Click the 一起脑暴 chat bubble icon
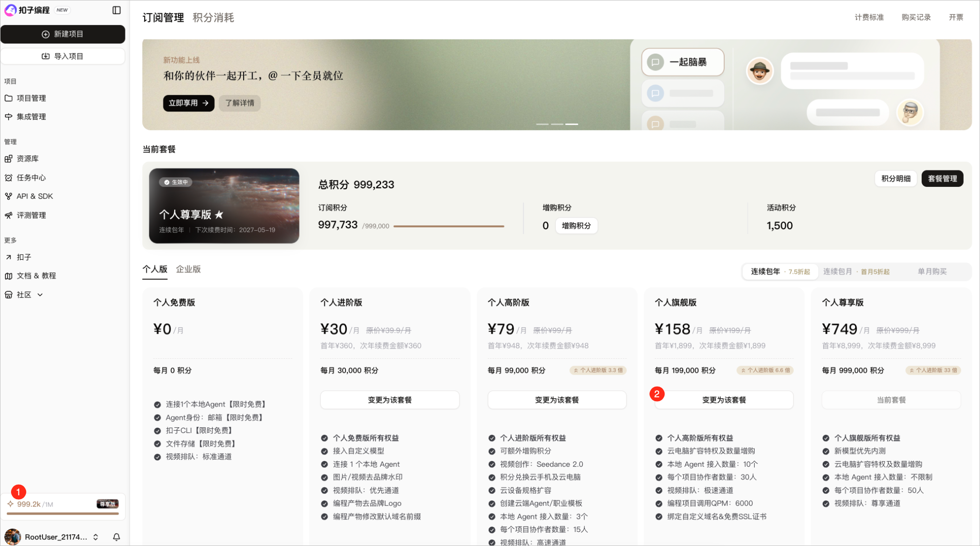 click(x=655, y=62)
